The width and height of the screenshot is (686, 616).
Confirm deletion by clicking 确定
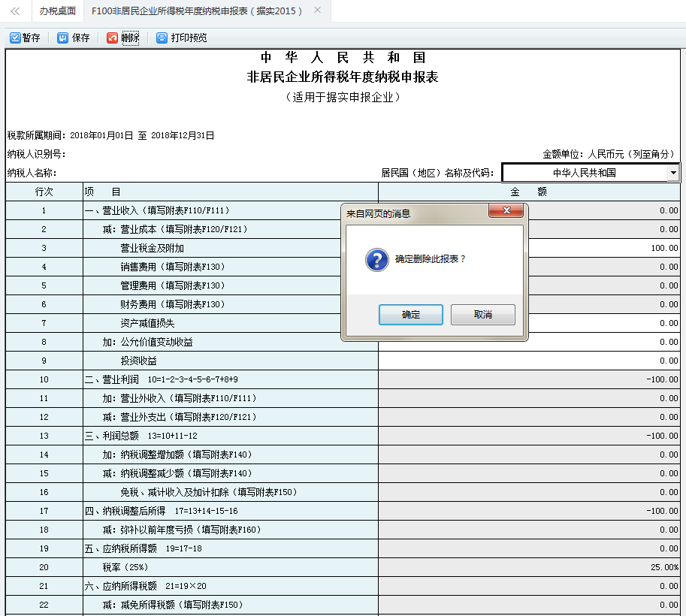[x=410, y=315]
